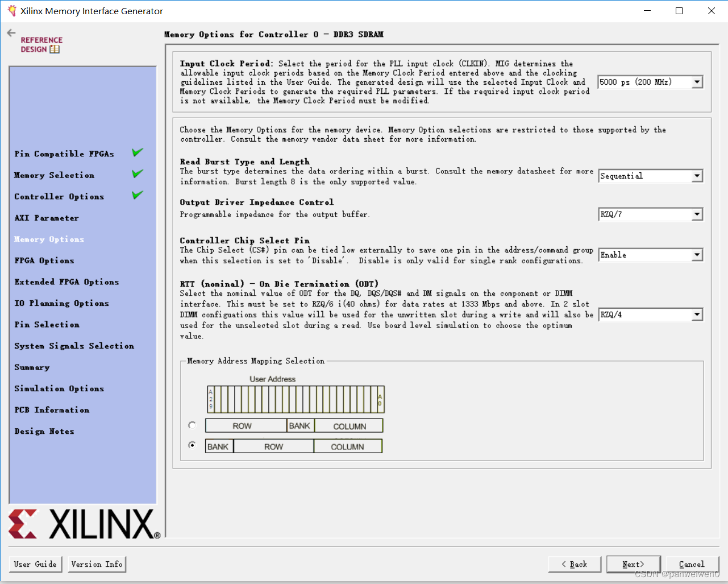Open the Reference Design book icon
This screenshot has width=728, height=584.
55,49
